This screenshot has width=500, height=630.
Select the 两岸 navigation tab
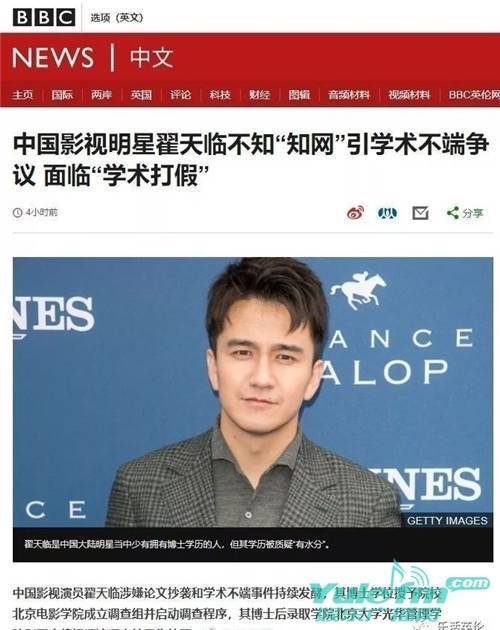point(101,95)
